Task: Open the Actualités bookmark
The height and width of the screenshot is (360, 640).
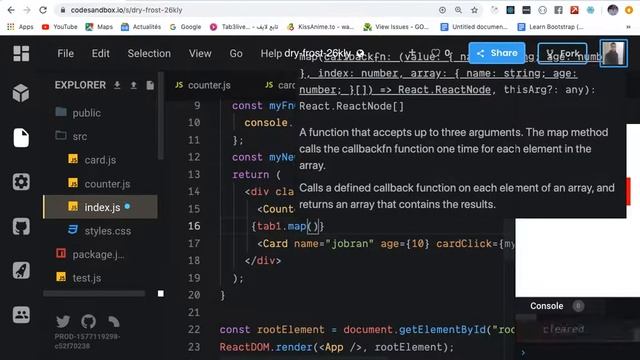Action: point(141,27)
